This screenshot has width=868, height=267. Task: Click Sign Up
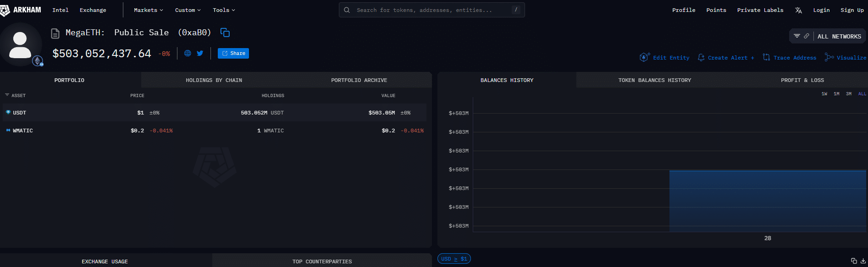[852, 10]
